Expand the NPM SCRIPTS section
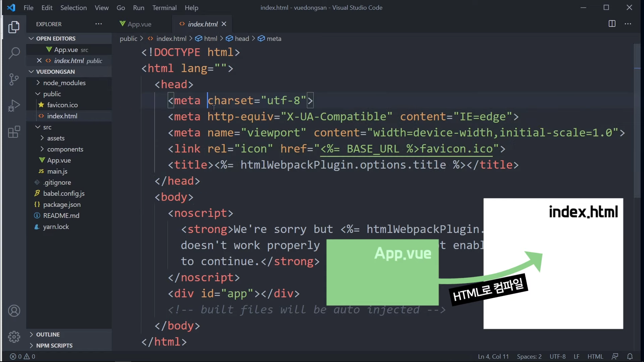Screen dimensions: 644x362 tap(54, 346)
